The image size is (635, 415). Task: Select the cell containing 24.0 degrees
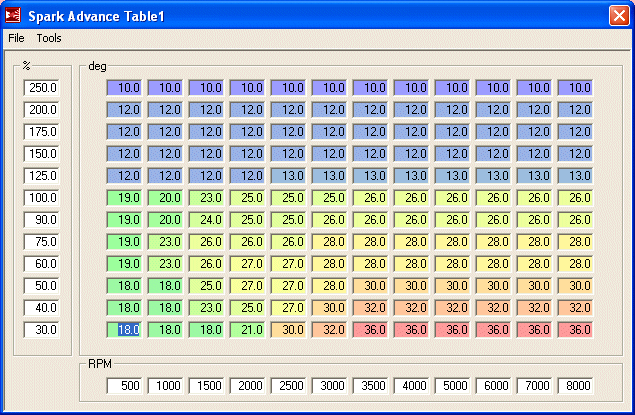click(x=207, y=220)
